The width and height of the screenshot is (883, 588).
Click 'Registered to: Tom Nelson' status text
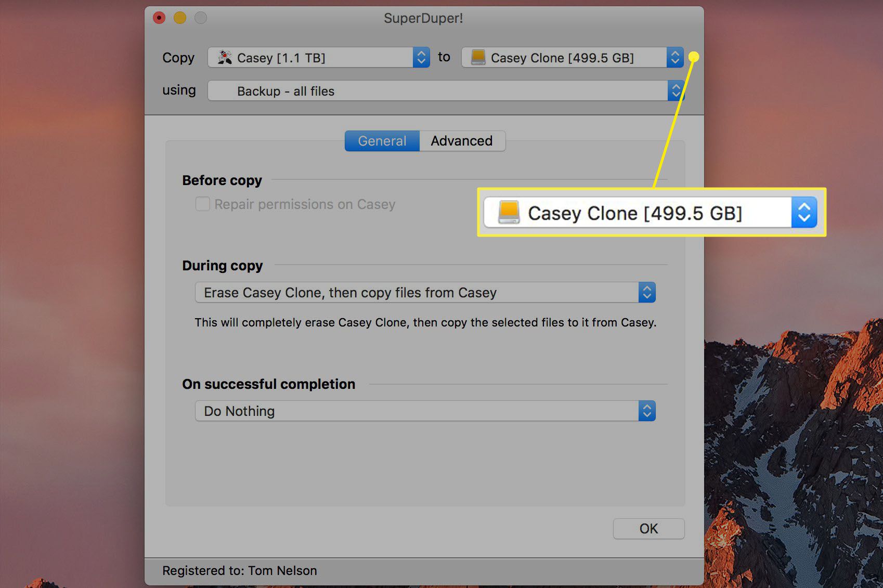click(x=240, y=571)
